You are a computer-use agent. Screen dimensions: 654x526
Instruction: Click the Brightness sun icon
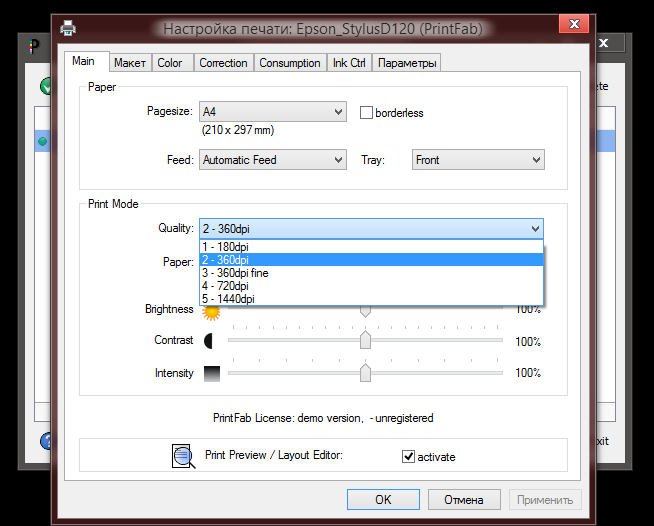click(x=211, y=312)
